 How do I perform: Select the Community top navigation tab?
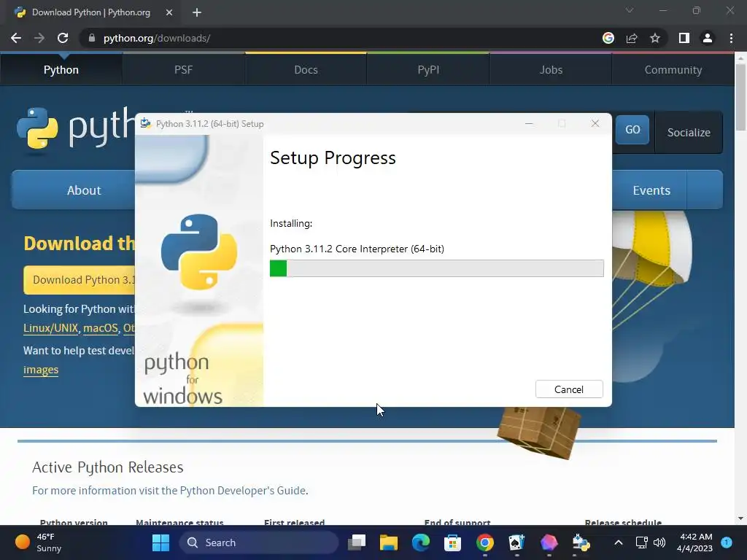(673, 69)
